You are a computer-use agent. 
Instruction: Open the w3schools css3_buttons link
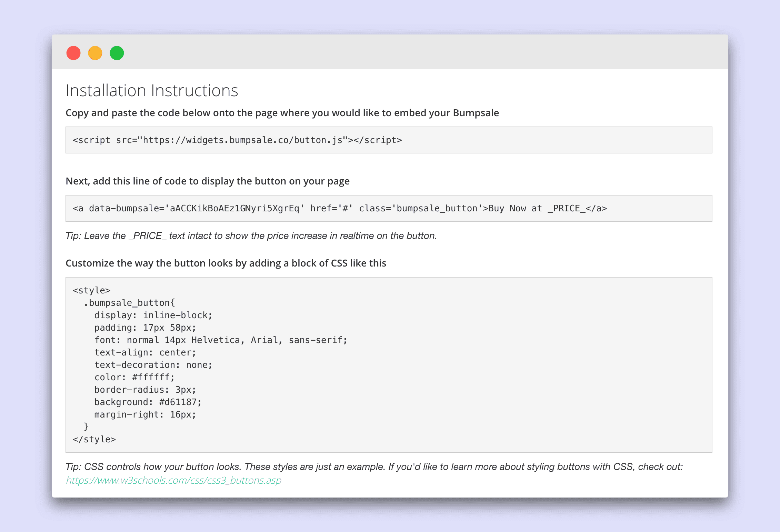(x=173, y=480)
